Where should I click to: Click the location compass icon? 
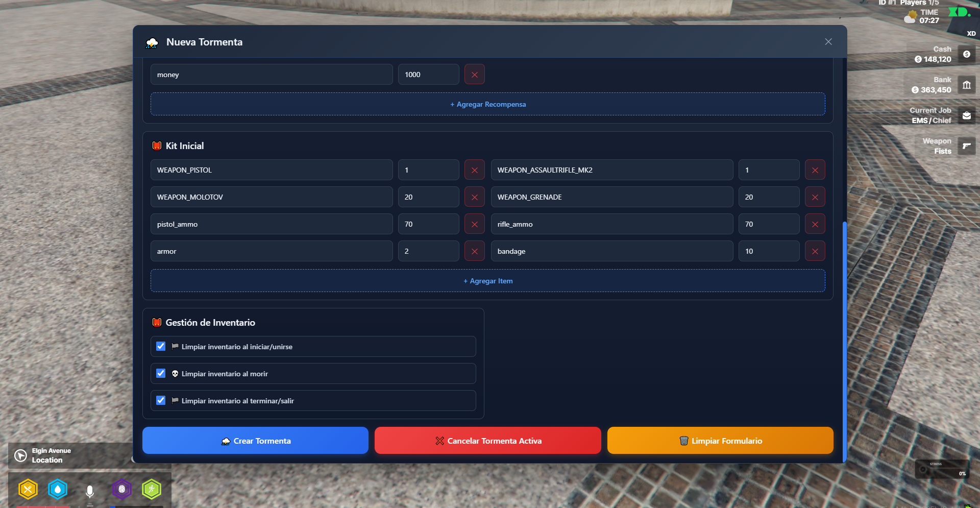pyautogui.click(x=20, y=455)
